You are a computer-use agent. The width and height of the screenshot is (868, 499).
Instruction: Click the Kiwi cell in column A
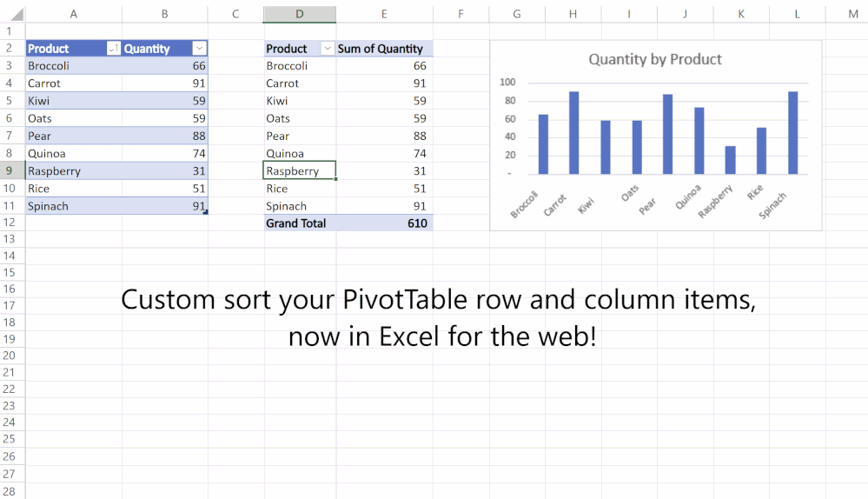point(74,101)
